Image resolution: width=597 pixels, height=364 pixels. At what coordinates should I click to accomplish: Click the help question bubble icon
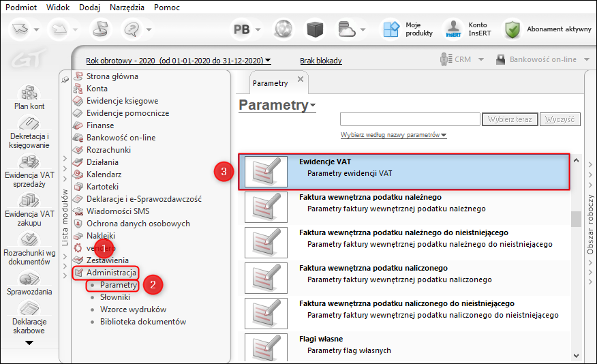pos(132,29)
